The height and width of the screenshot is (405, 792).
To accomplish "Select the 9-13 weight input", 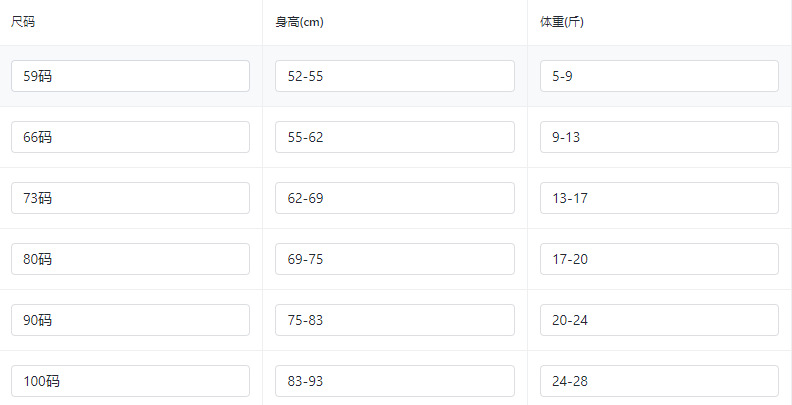I will [659, 137].
